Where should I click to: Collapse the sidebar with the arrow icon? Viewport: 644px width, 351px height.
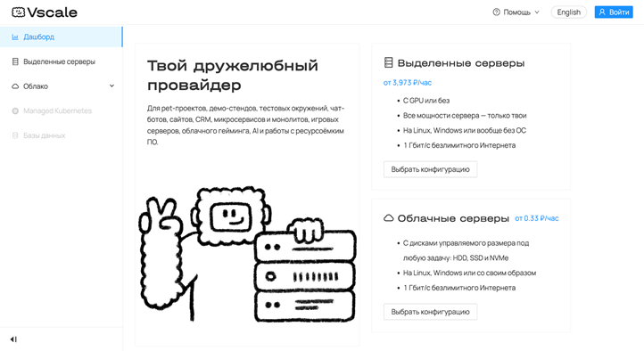coord(13,339)
